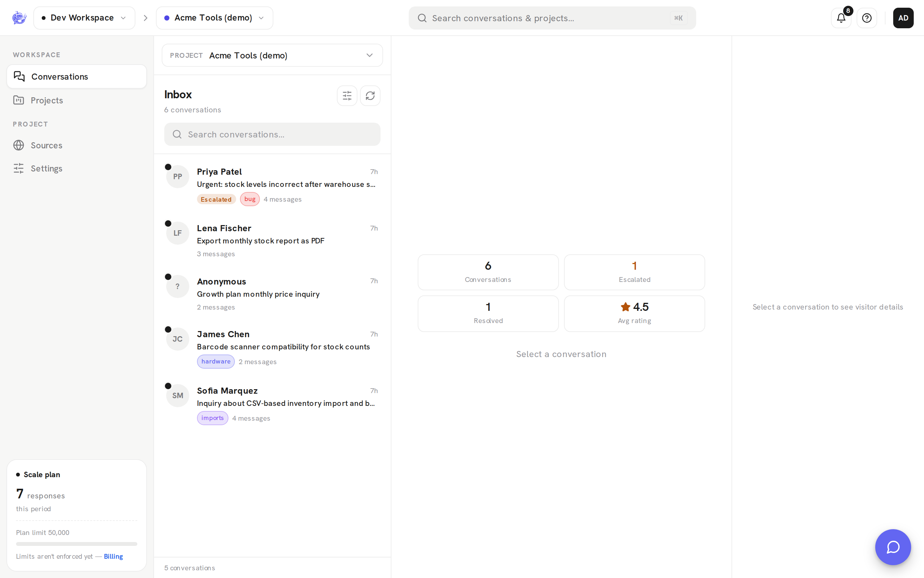Click the JC avatar for James Chen
Screen dimensions: 924x578
(x=177, y=339)
